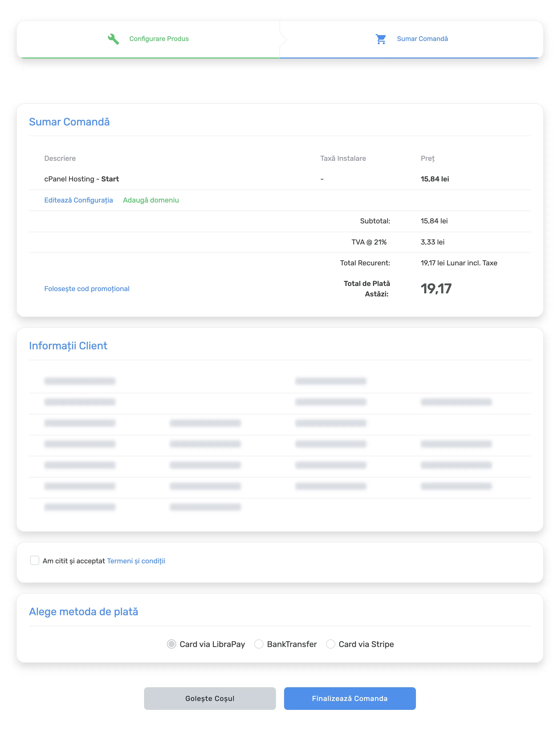Click the Adaugă domeniu link
The width and height of the screenshot is (560, 746).
pos(151,200)
